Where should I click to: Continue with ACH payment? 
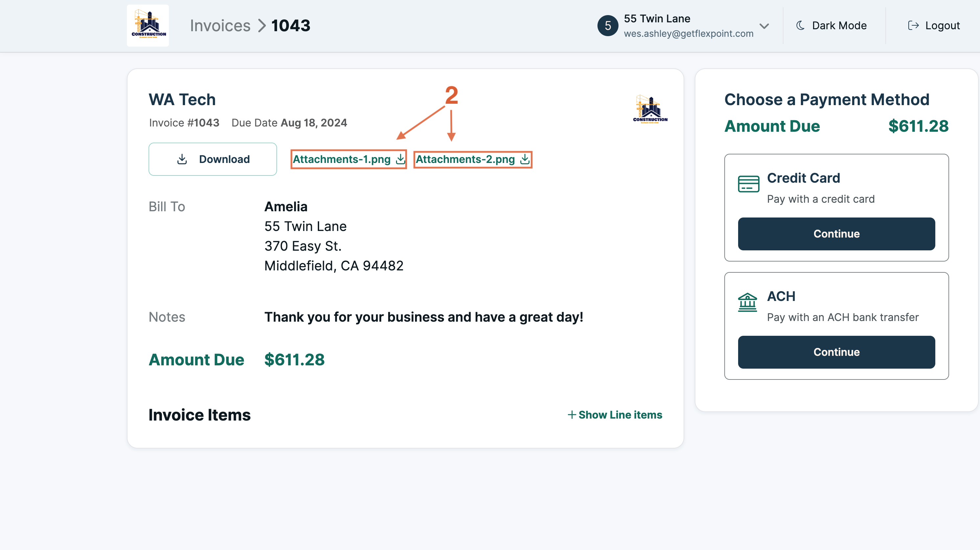[836, 352]
